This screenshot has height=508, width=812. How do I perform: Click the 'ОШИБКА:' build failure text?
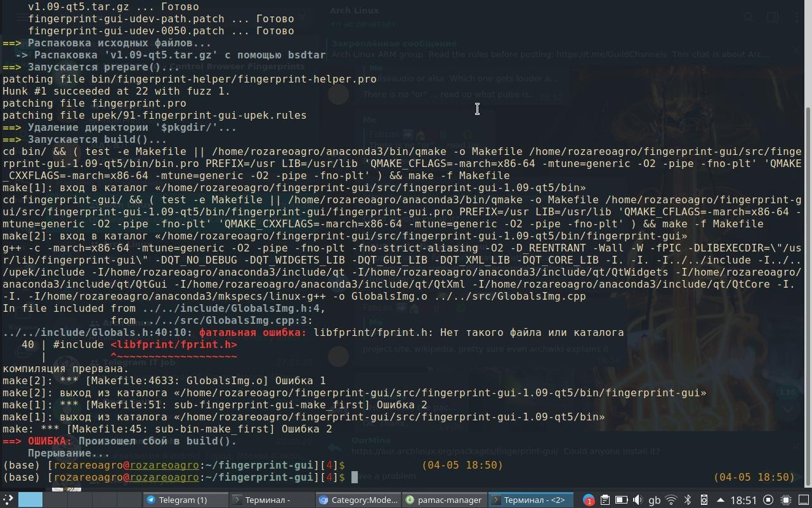click(50, 441)
